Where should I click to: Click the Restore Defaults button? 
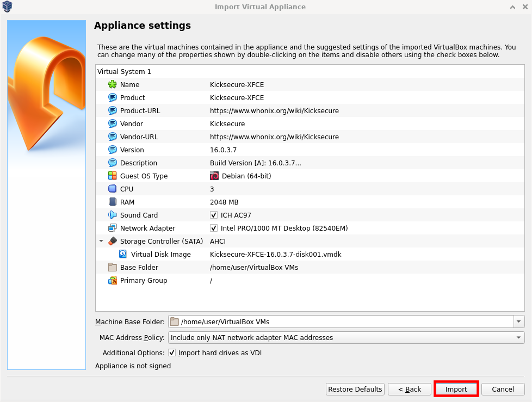pos(355,389)
